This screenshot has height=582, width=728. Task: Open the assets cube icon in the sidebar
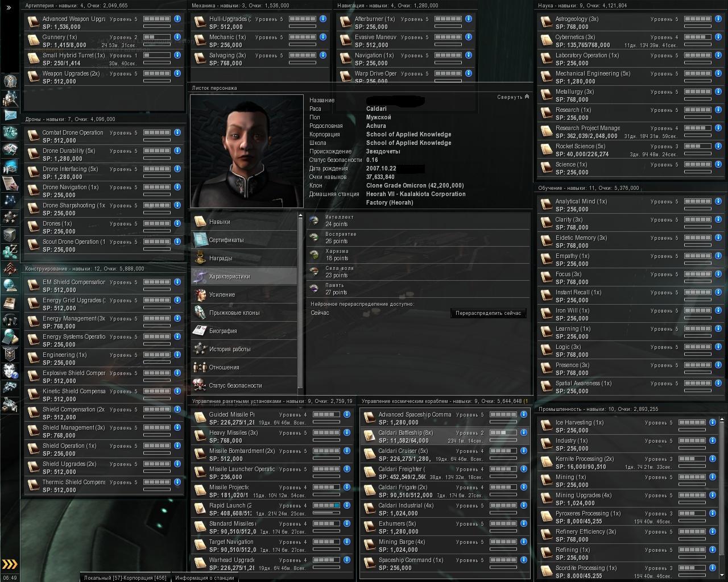coord(10,234)
